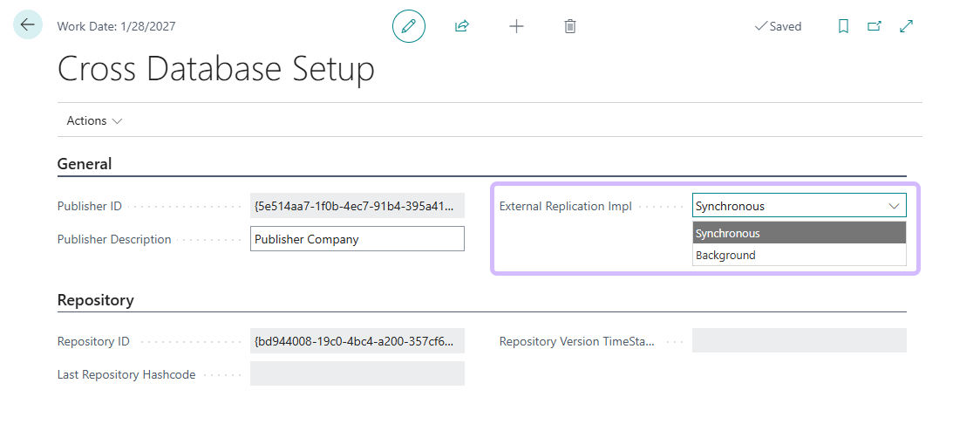Collapse the External Replication Impl combo box
This screenshot has width=980, height=431.
(894, 206)
